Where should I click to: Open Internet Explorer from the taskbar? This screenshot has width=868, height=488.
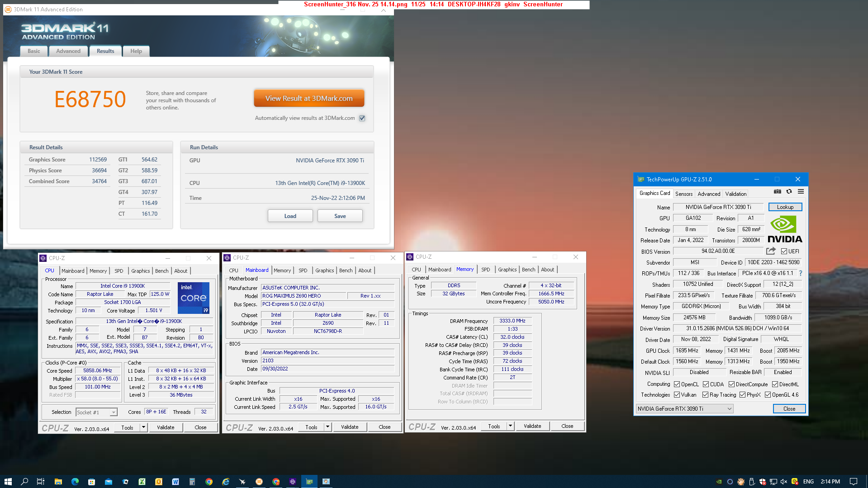coord(226,482)
